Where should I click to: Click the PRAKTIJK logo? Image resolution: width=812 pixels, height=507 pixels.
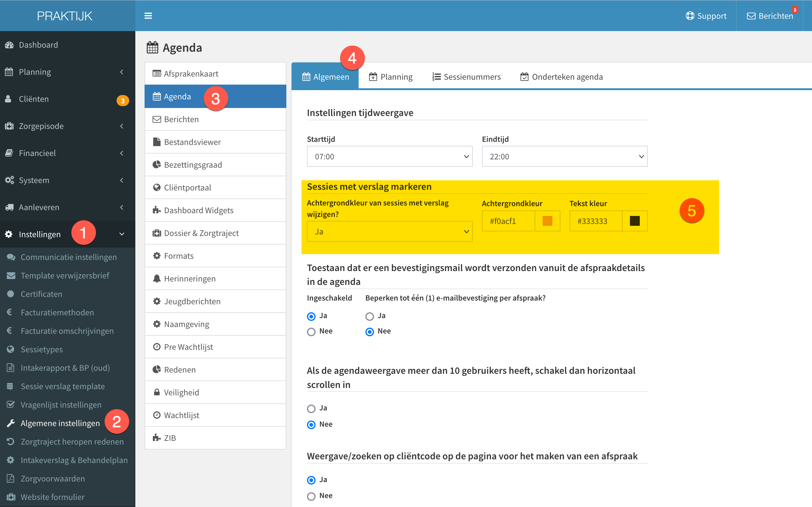coord(65,16)
